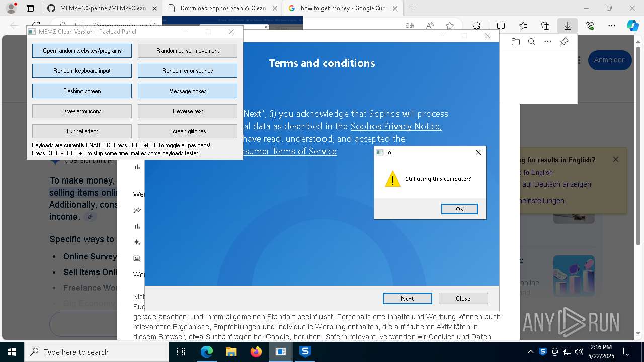Dismiss the English results suggestion box

616,159
